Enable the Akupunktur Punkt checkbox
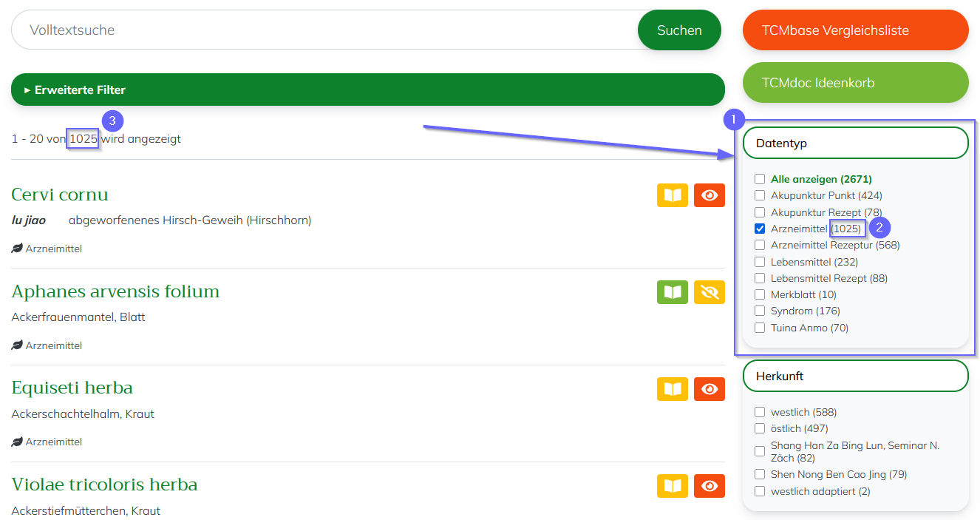The image size is (980, 520). [x=760, y=195]
